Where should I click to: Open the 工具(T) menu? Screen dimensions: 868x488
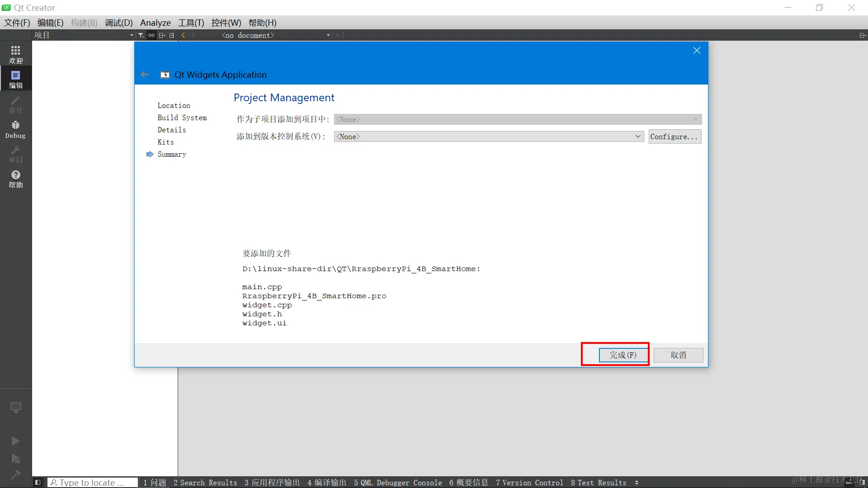point(191,23)
